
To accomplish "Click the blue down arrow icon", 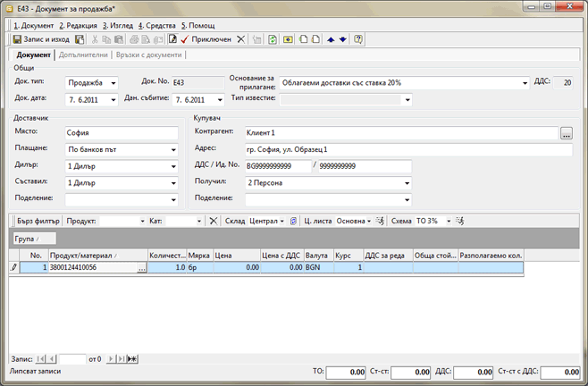I will tap(343, 39).
